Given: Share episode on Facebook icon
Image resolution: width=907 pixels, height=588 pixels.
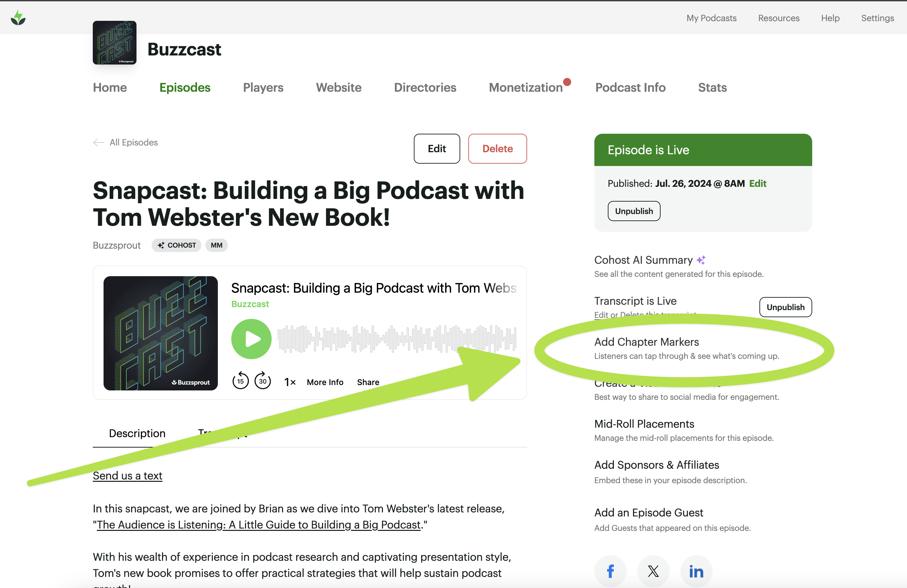Looking at the screenshot, I should [x=610, y=571].
